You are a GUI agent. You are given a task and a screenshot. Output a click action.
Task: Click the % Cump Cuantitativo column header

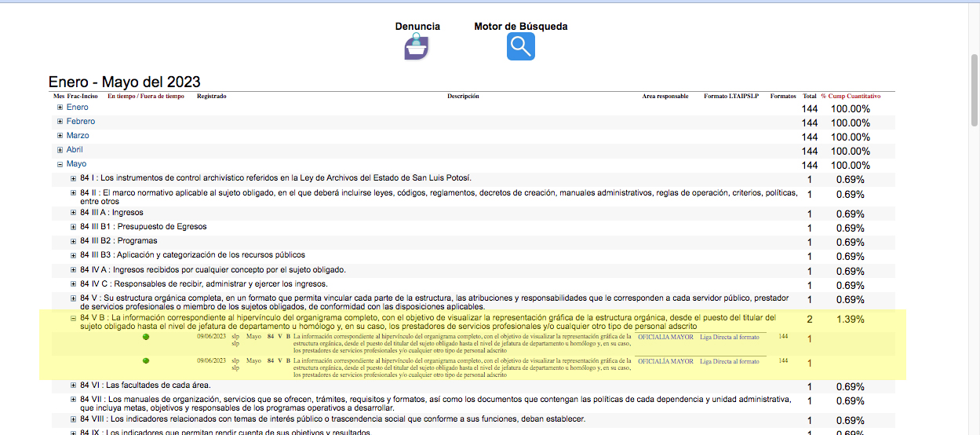851,97
